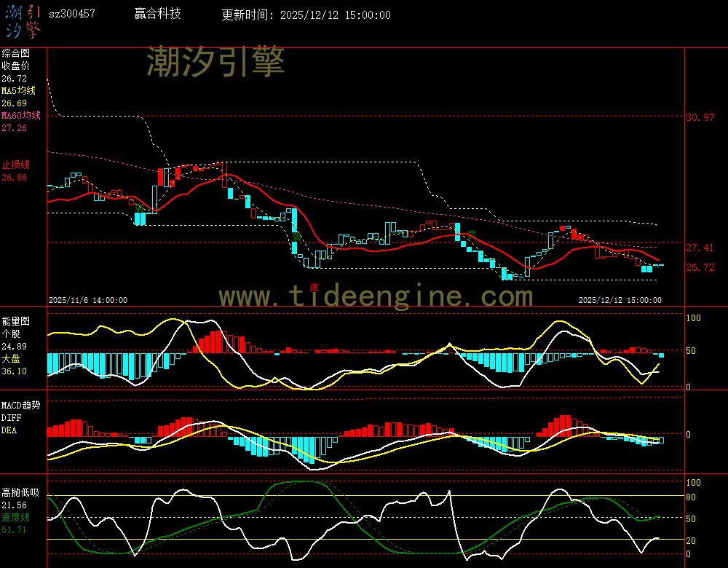
Task: Select the 高抛低吸 panel label
Action: point(20,493)
